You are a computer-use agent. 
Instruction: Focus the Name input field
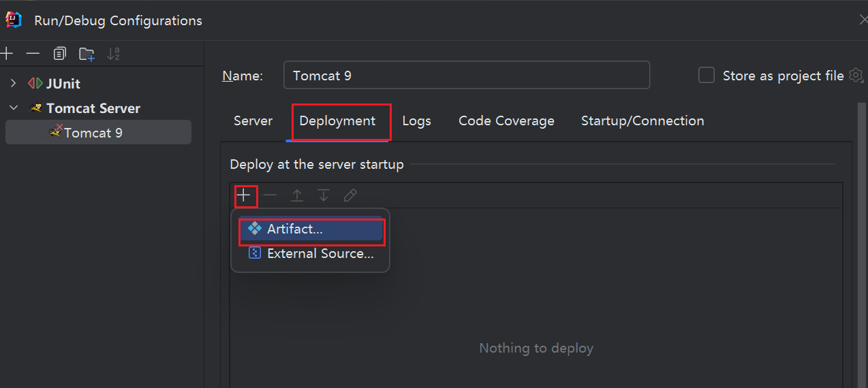point(467,76)
